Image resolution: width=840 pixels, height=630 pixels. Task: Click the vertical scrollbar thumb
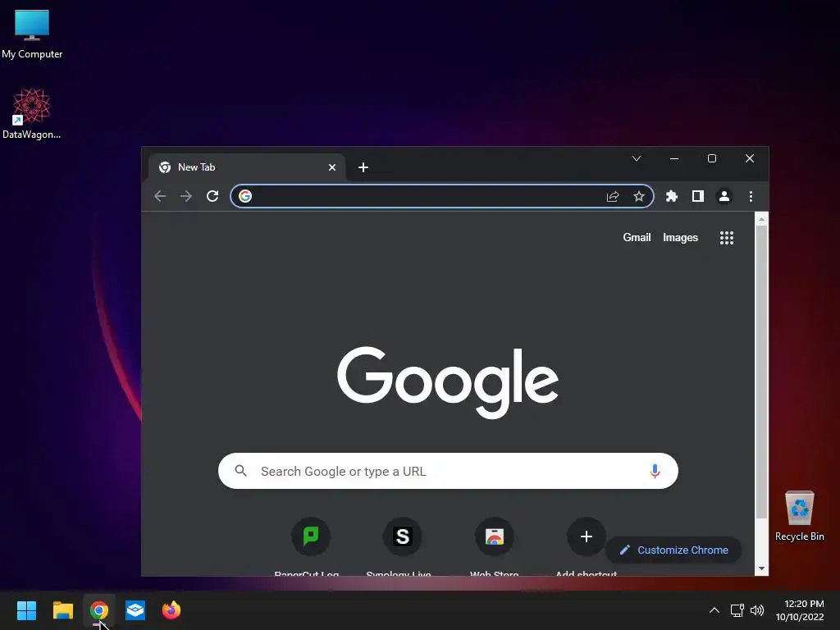[761, 372]
